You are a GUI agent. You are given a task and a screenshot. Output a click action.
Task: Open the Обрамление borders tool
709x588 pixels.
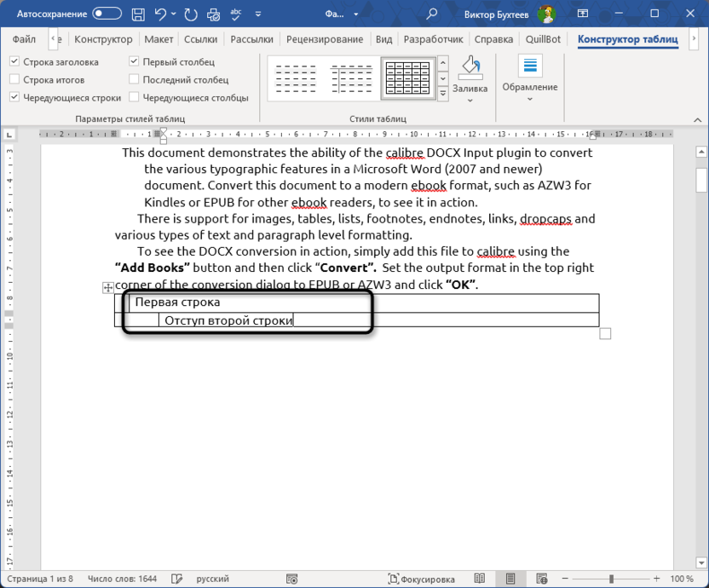tap(529, 66)
